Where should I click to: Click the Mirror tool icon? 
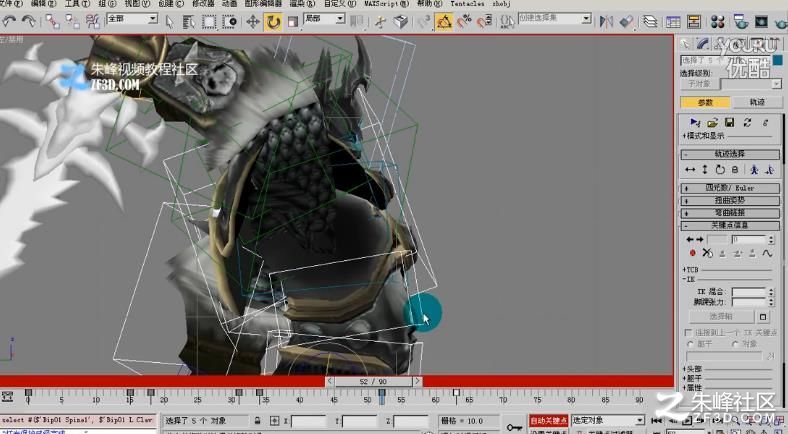[x=606, y=22]
